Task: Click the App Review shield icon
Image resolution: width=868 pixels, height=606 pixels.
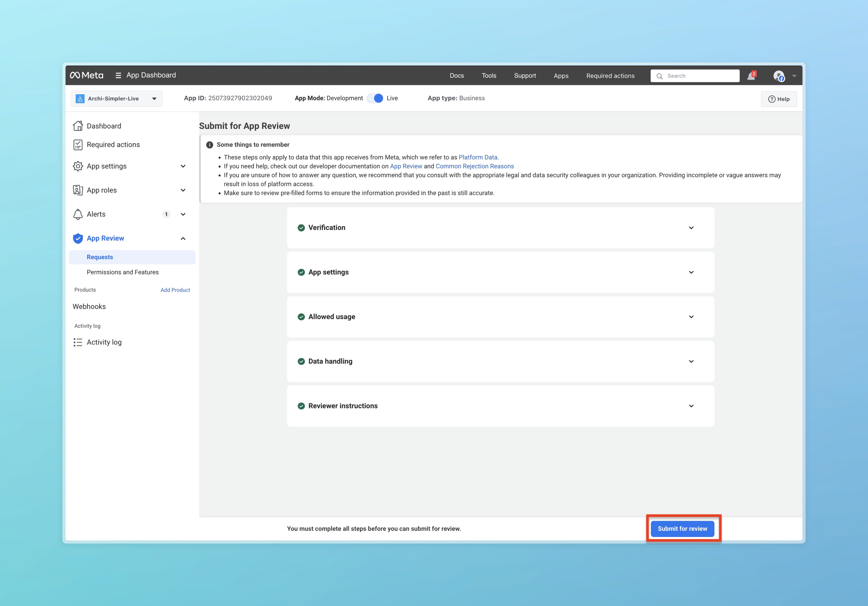Action: pyautogui.click(x=78, y=238)
